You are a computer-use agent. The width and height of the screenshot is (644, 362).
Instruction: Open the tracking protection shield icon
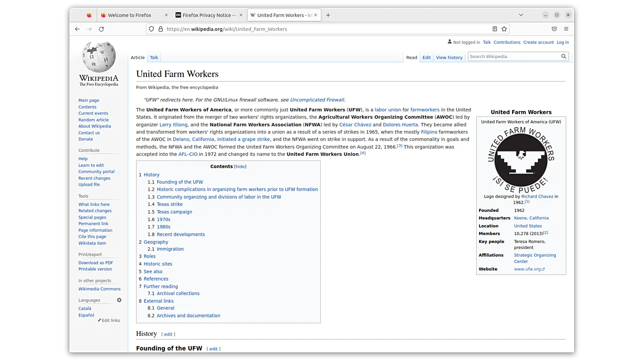[x=152, y=29]
